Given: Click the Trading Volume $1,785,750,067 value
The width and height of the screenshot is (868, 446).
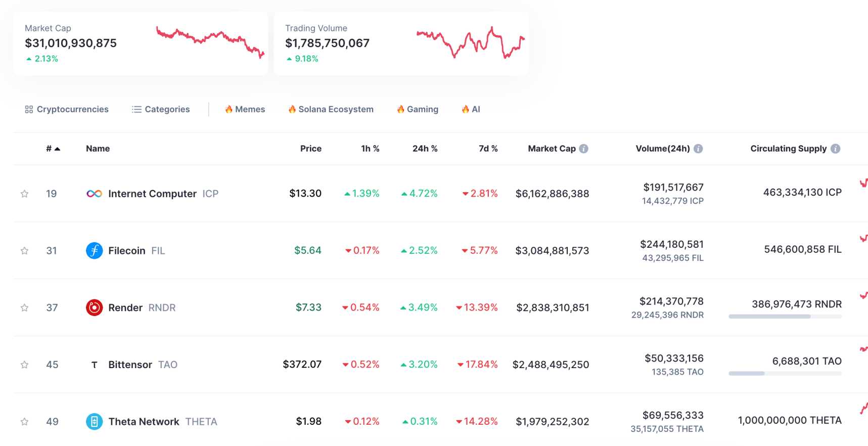Looking at the screenshot, I should click(327, 43).
